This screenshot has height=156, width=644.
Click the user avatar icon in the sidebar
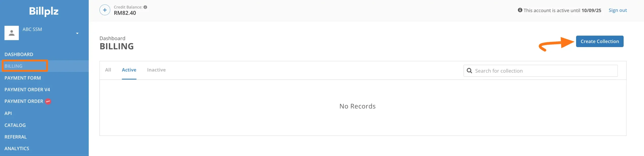pyautogui.click(x=12, y=33)
